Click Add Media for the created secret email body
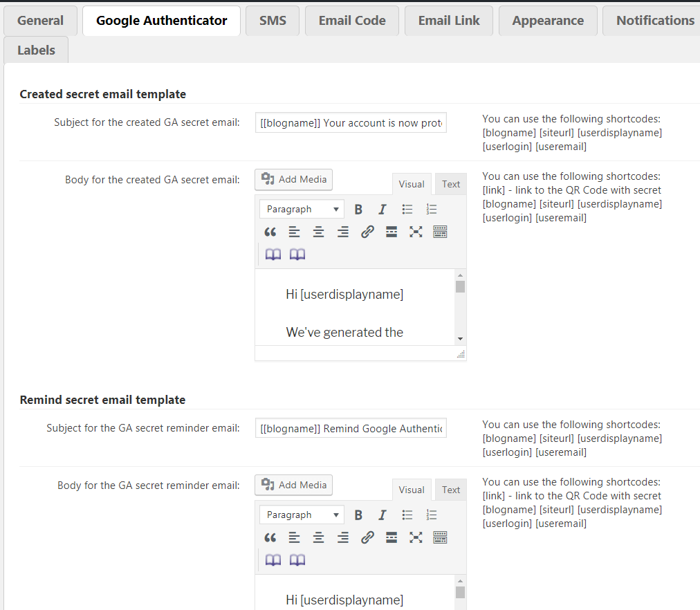 point(294,180)
